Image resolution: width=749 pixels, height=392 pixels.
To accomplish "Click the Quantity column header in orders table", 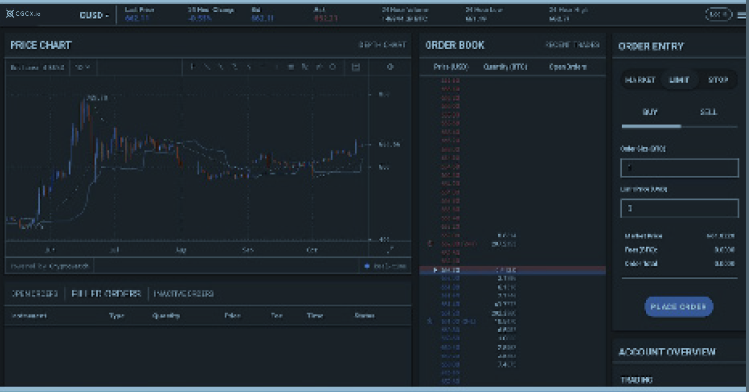I will pyautogui.click(x=166, y=316).
